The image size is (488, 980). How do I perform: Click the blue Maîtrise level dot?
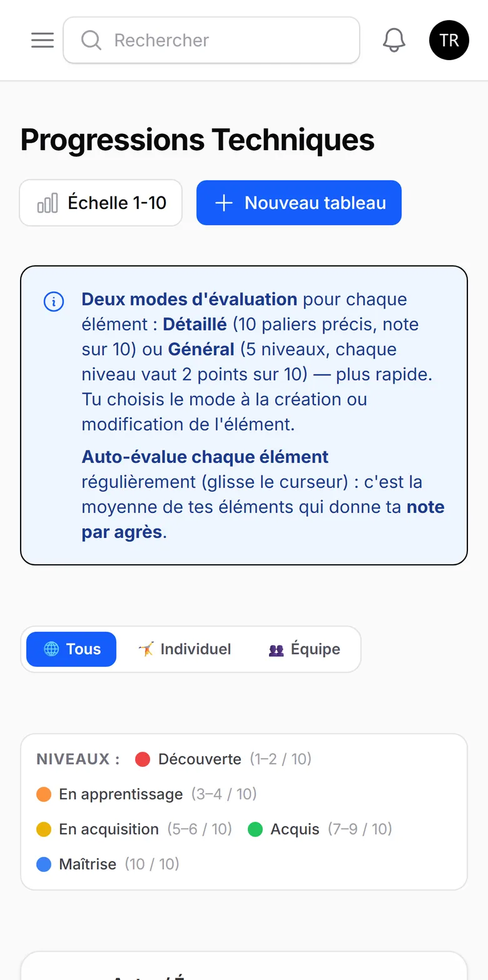tap(44, 864)
